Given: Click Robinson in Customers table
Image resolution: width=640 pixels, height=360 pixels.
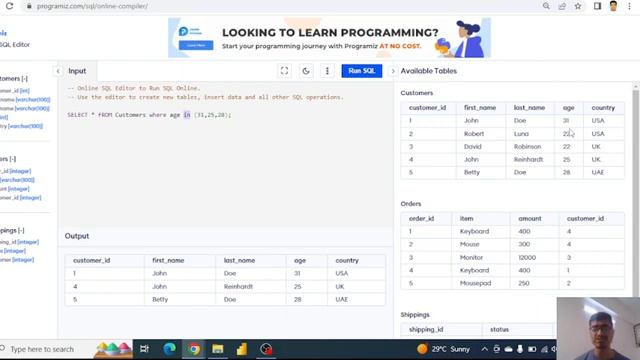Looking at the screenshot, I should click(527, 147).
